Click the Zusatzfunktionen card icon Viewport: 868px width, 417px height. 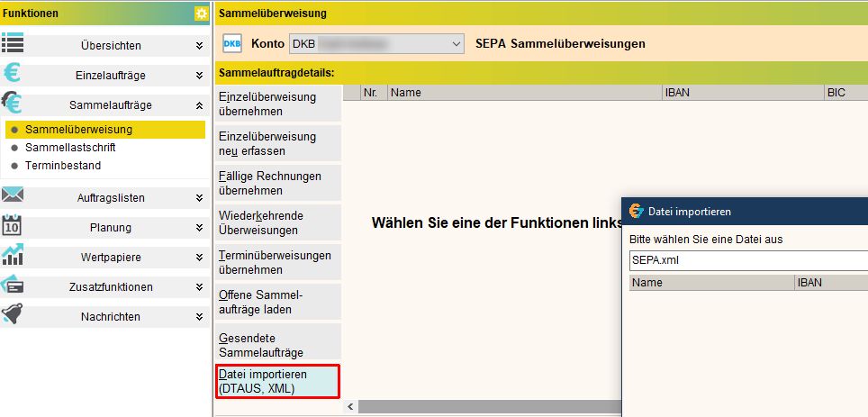tap(14, 286)
